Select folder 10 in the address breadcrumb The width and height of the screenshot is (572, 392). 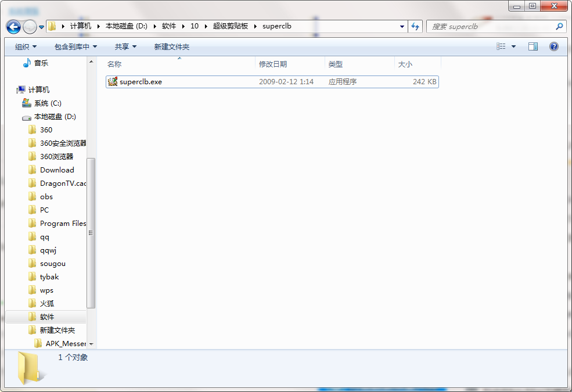tap(195, 26)
